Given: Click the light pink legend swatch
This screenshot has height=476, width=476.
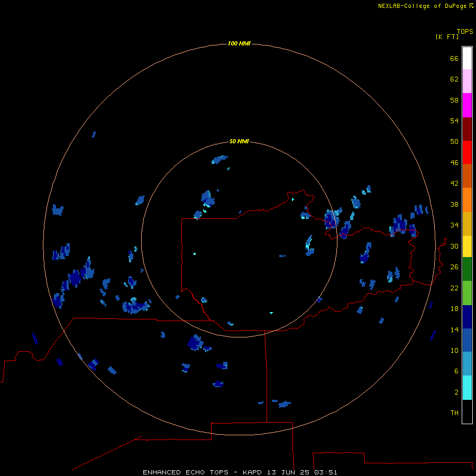Looking at the screenshot, I should click(467, 81).
